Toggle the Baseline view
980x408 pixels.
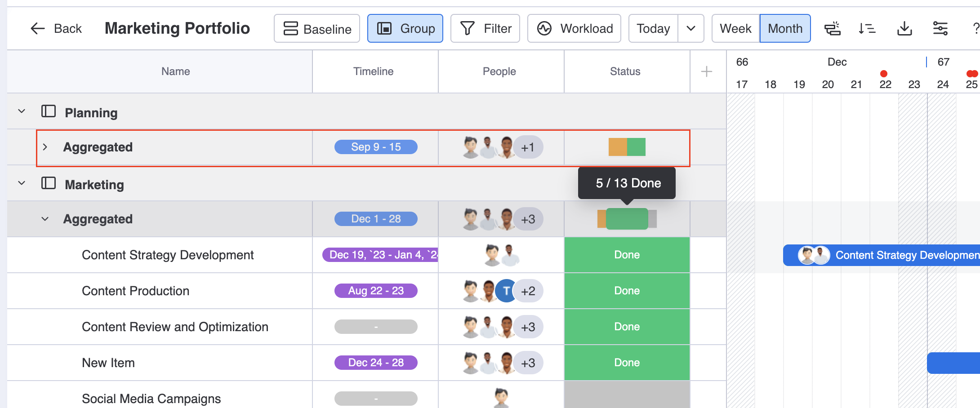pyautogui.click(x=317, y=29)
